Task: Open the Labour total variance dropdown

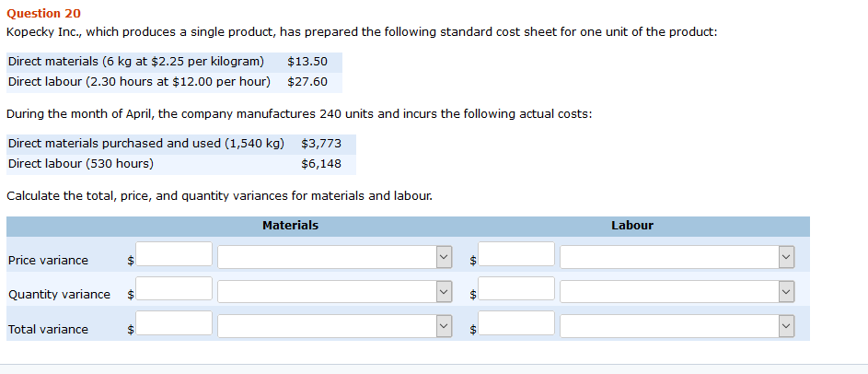Action: [677, 326]
